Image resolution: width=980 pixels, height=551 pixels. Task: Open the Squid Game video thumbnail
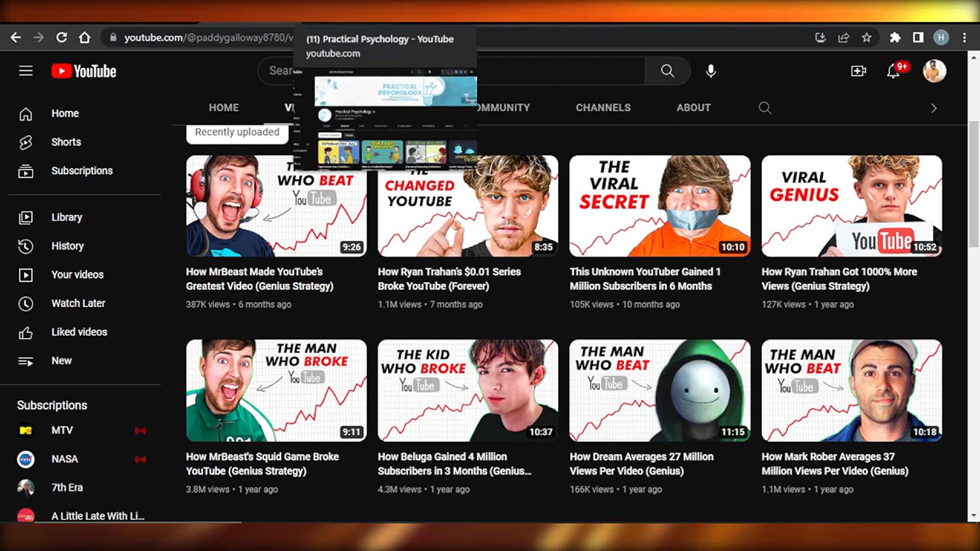[276, 391]
